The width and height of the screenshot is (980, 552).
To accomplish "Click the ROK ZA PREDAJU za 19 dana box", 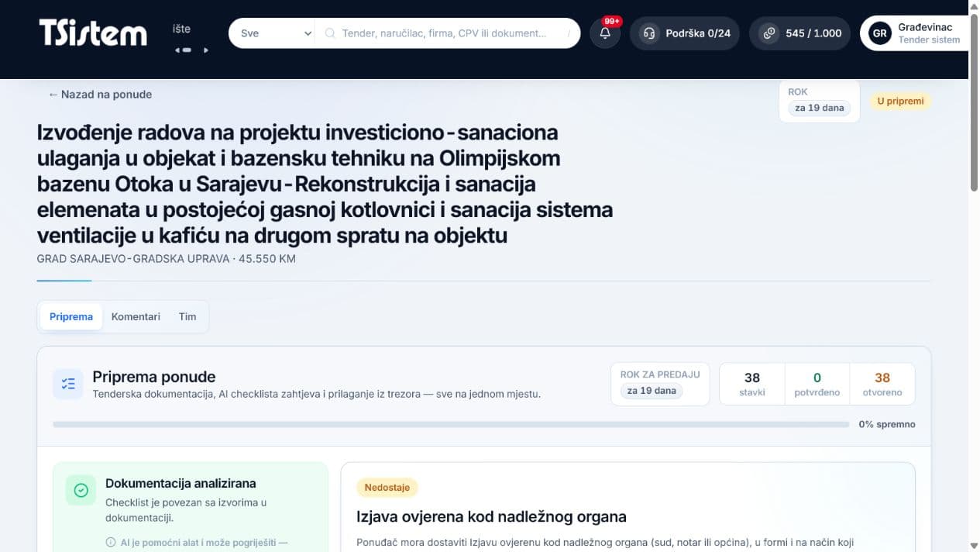I will [x=660, y=384].
